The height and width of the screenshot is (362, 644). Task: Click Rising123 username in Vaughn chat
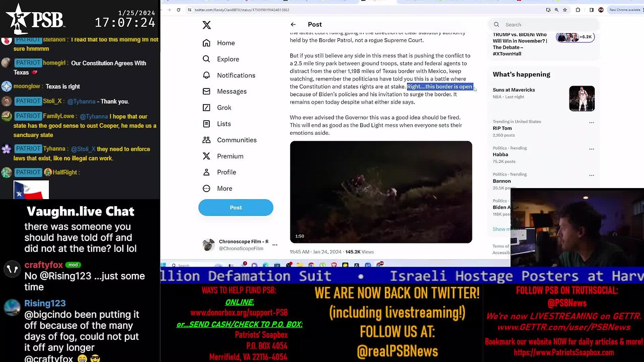45,303
